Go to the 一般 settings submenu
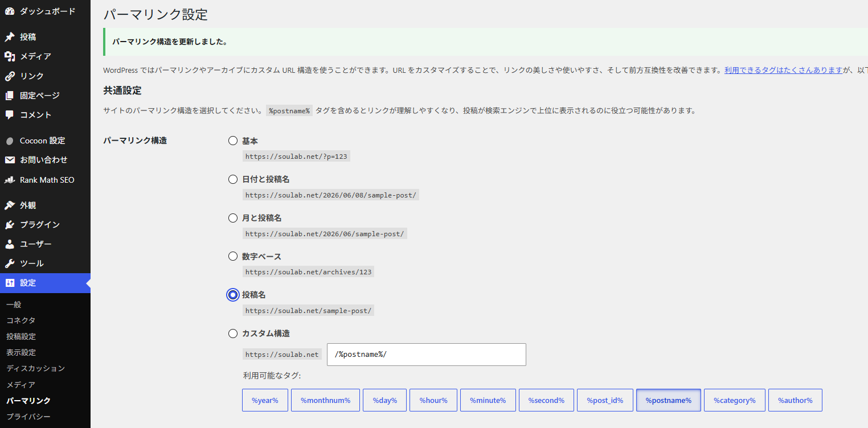This screenshot has width=868, height=428. (x=14, y=304)
